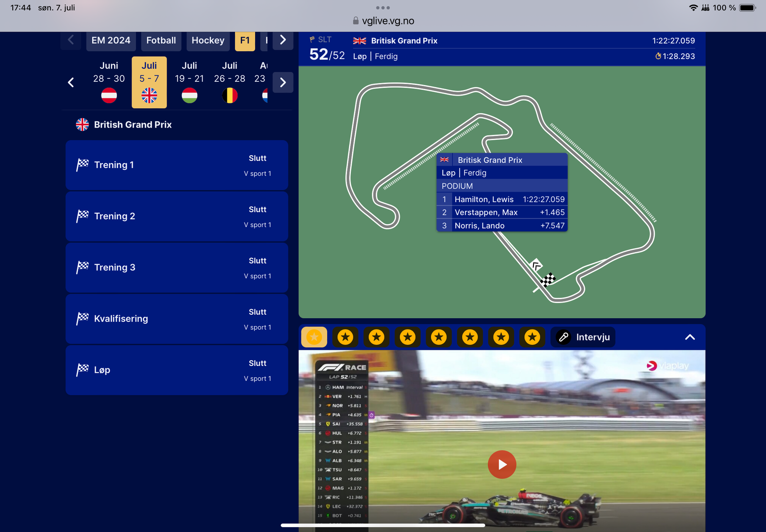Tap the vglive.vg.no address bar

click(x=383, y=21)
